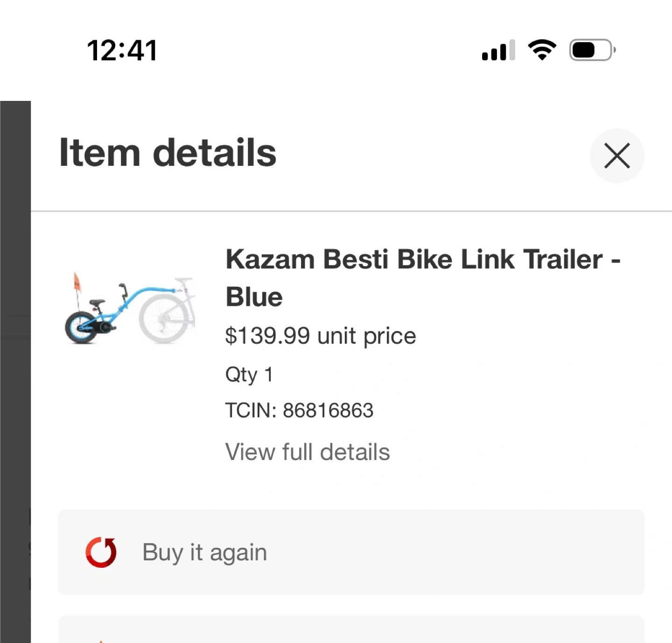Open the blue bike trailer product image
Screen dimensions: 672x643
[129, 310]
